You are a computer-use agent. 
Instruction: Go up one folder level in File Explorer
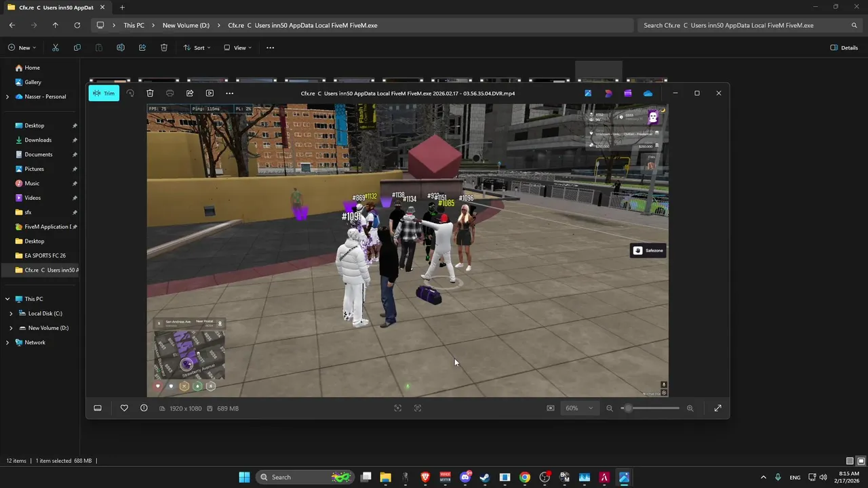click(55, 25)
